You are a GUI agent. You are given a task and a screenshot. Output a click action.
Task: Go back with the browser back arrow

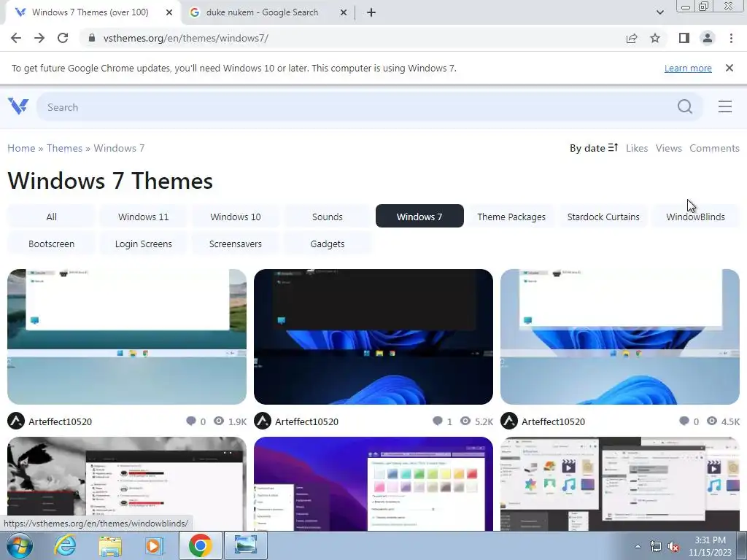pos(16,38)
